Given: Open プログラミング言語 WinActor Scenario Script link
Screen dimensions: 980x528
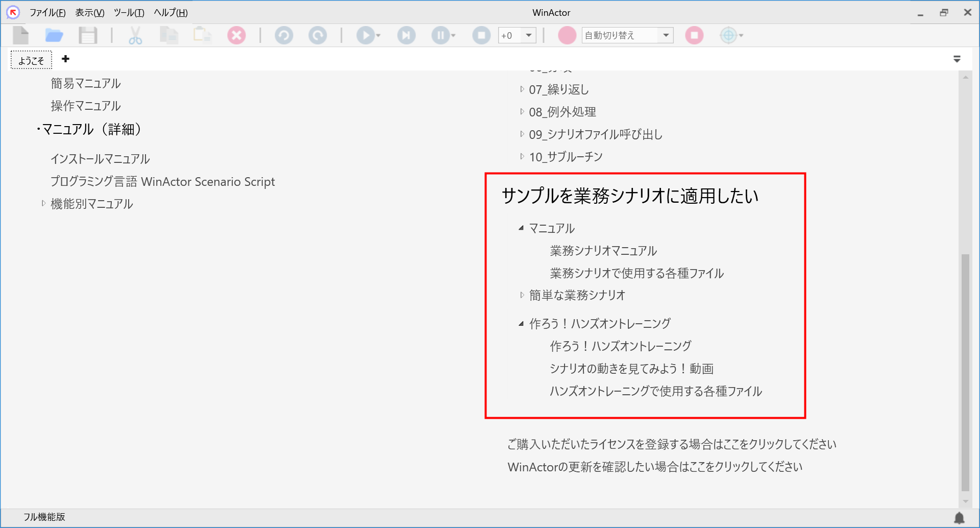Looking at the screenshot, I should (x=162, y=181).
